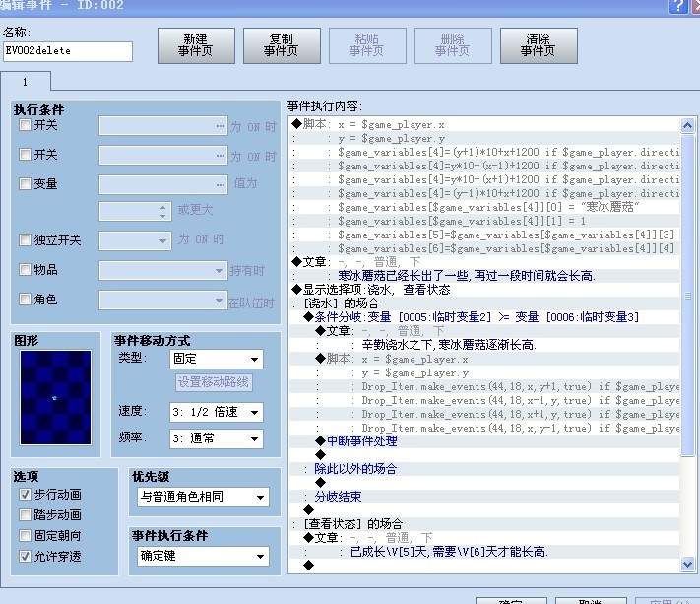Open the 优先级 dropdown 与普通角色相同
This screenshot has height=604, width=700.
click(x=203, y=497)
